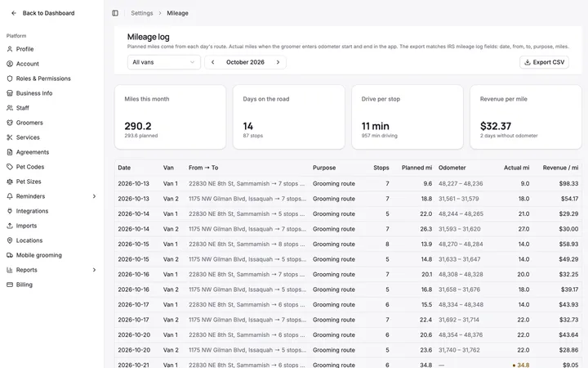Open Billing settings page
This screenshot has width=588, height=368.
24,285
